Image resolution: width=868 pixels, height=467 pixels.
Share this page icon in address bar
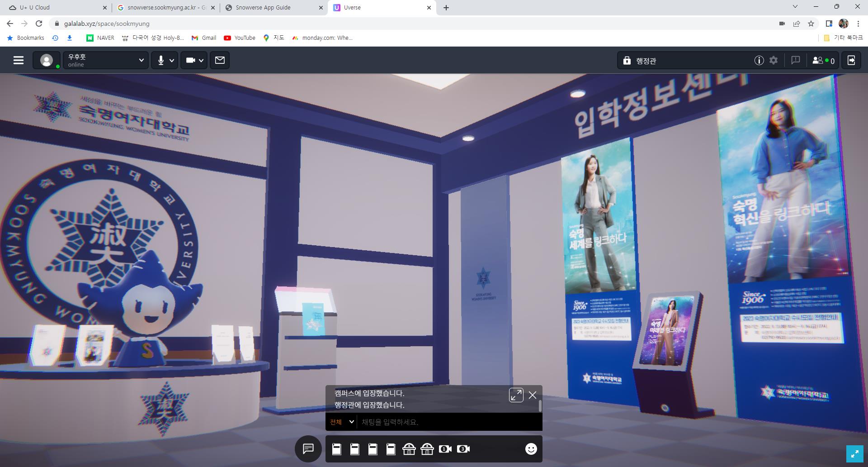[797, 24]
